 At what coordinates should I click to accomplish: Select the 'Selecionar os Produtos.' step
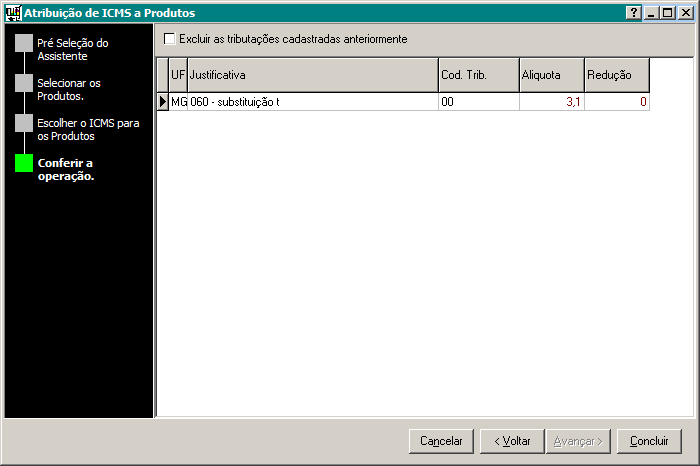pyautogui.click(x=69, y=89)
